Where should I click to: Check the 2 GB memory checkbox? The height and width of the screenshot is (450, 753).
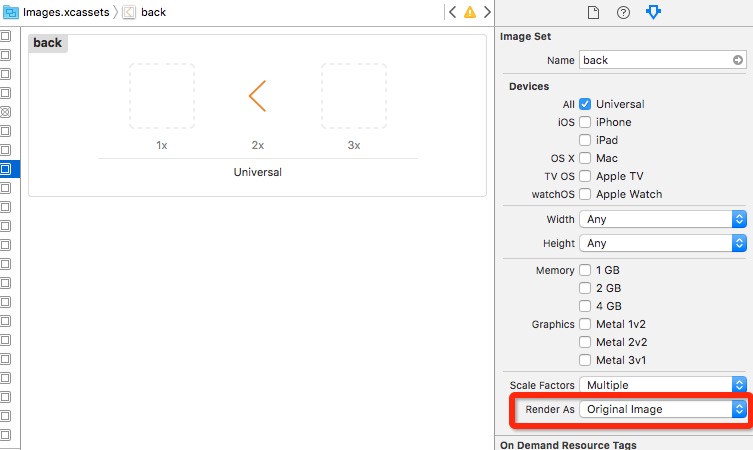[x=584, y=288]
